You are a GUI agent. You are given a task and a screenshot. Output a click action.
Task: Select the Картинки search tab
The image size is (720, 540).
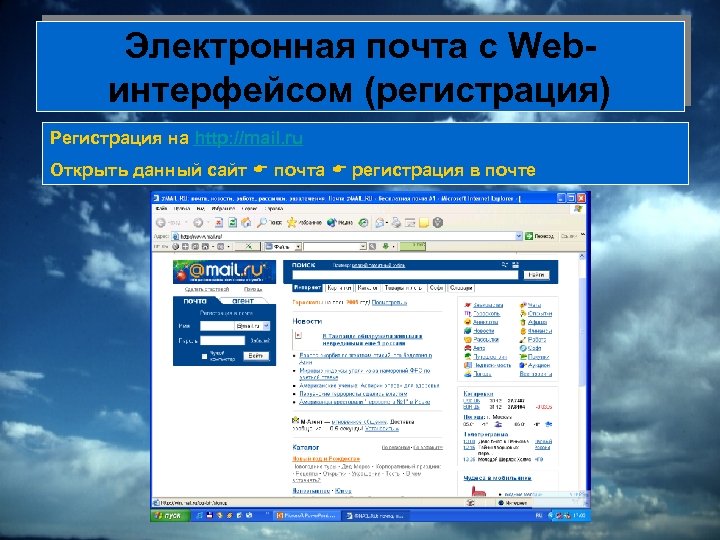tap(339, 288)
